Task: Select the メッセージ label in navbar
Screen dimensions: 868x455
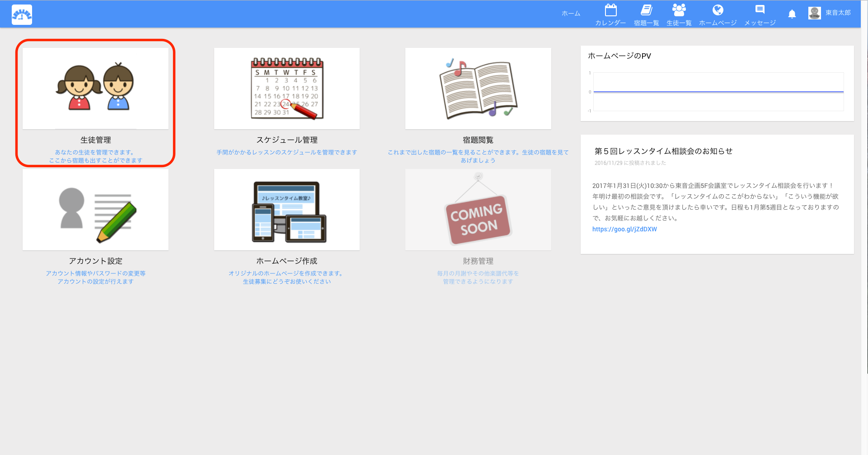Action: 760,23
